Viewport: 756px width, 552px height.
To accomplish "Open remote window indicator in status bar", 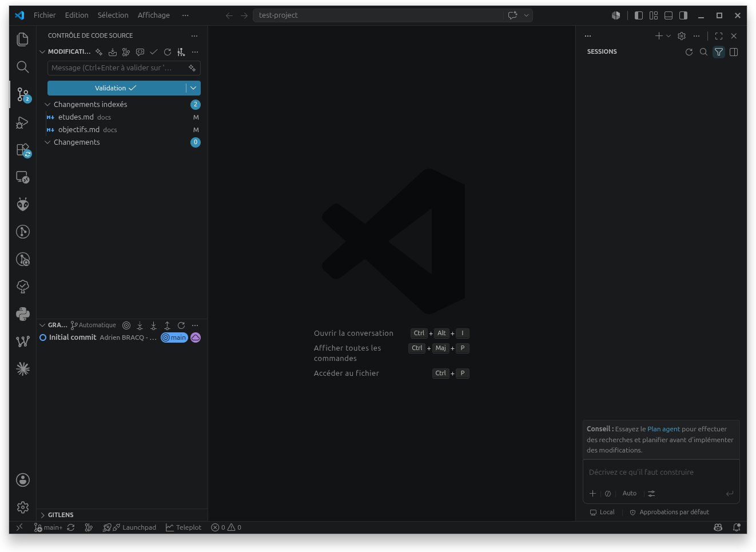I will [x=19, y=527].
